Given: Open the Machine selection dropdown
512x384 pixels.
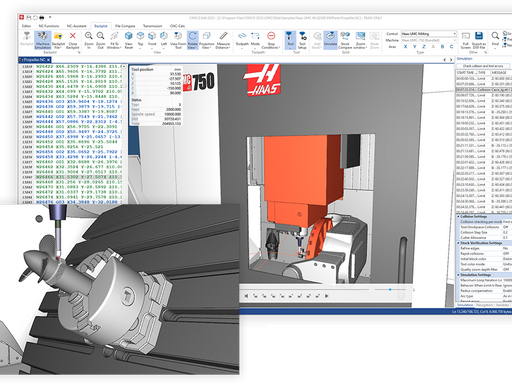Looking at the screenshot, I should click(428, 40).
